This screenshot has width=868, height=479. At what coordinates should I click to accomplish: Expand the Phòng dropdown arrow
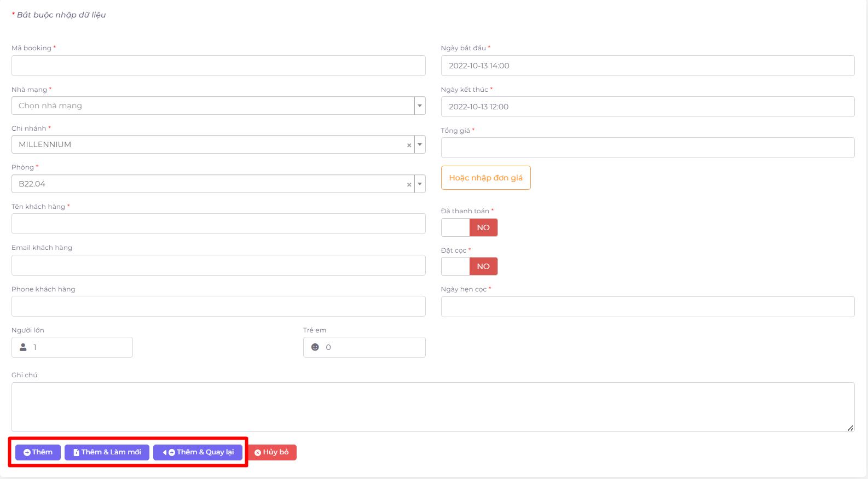click(x=420, y=184)
